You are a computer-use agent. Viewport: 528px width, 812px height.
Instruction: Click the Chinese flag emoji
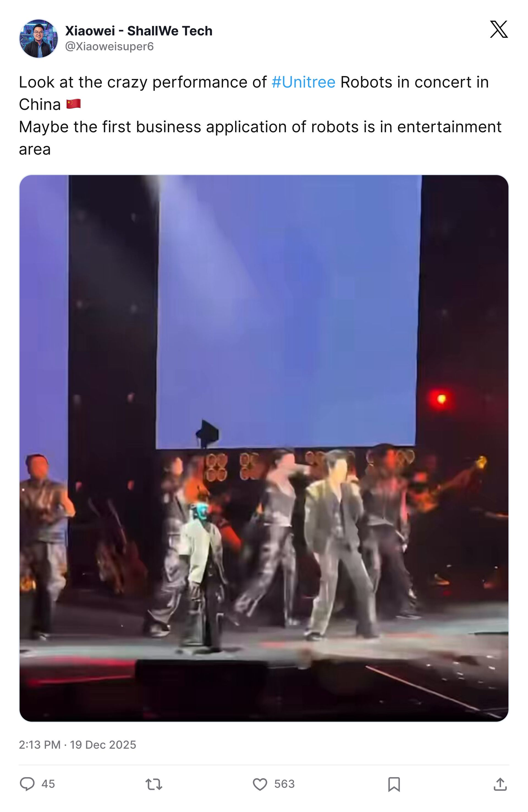[73, 104]
